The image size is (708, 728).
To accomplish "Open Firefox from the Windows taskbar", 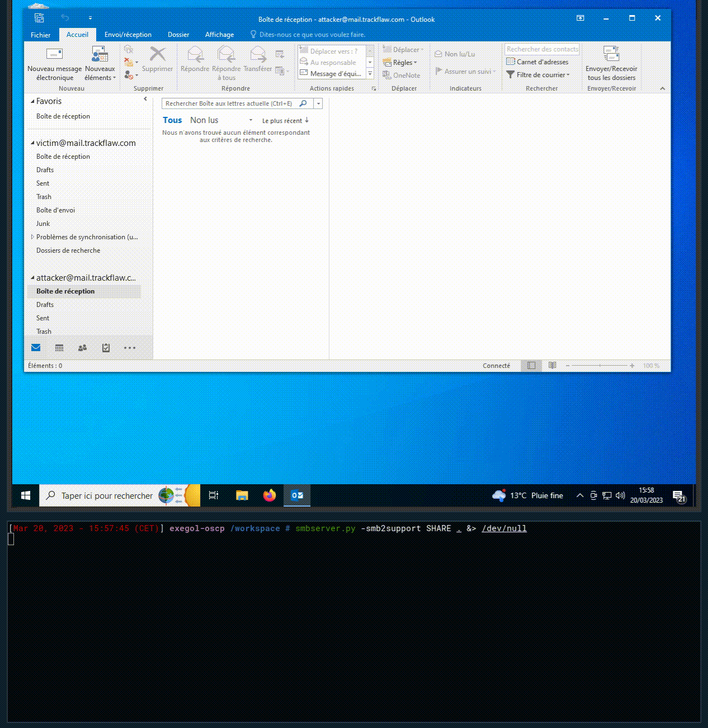I will [x=270, y=495].
